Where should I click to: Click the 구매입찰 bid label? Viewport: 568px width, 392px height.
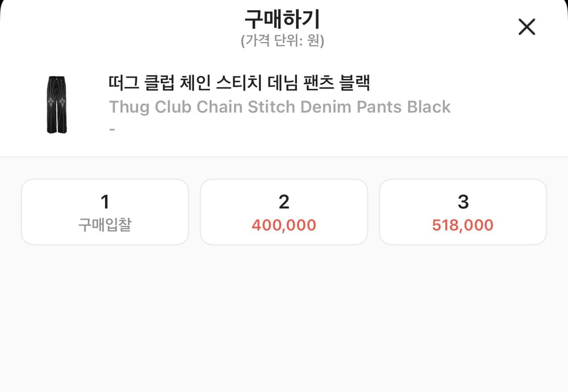pos(105,225)
